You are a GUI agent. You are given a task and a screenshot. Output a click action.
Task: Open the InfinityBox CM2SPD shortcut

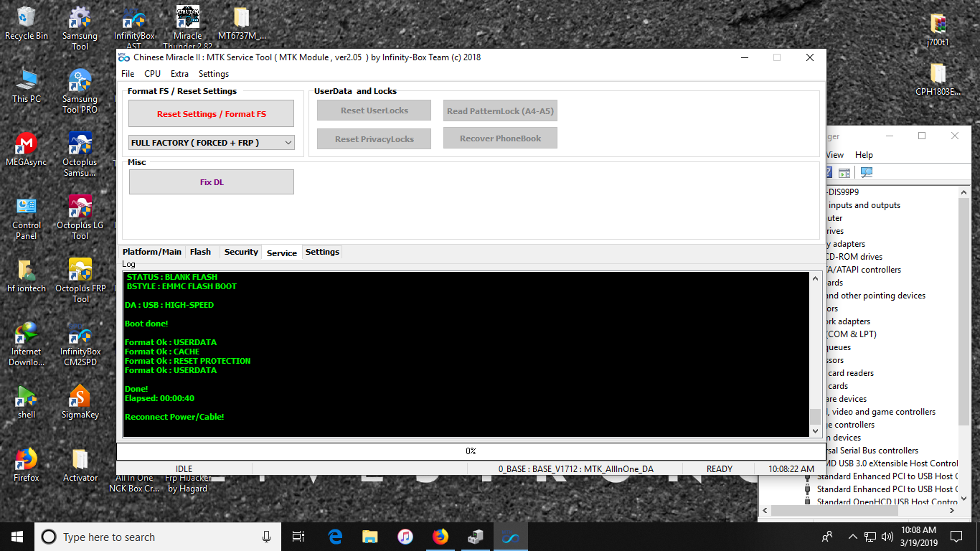80,344
